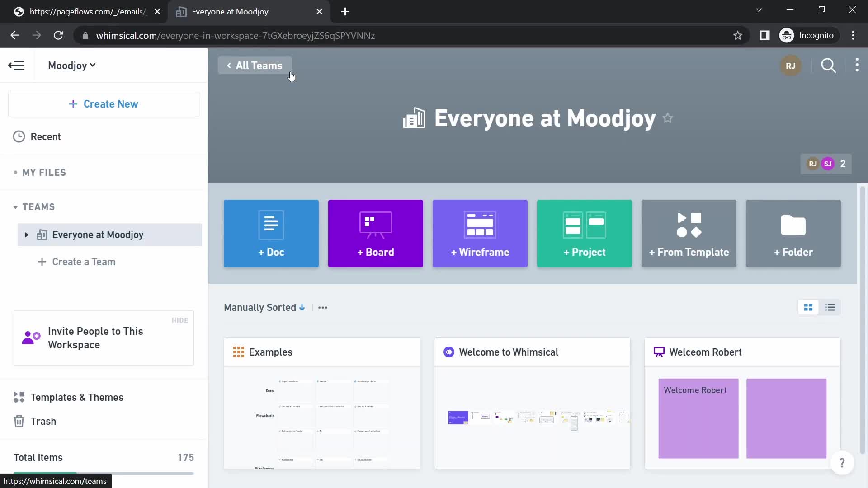The height and width of the screenshot is (488, 868).
Task: Click the Recent clock icon
Action: click(19, 136)
